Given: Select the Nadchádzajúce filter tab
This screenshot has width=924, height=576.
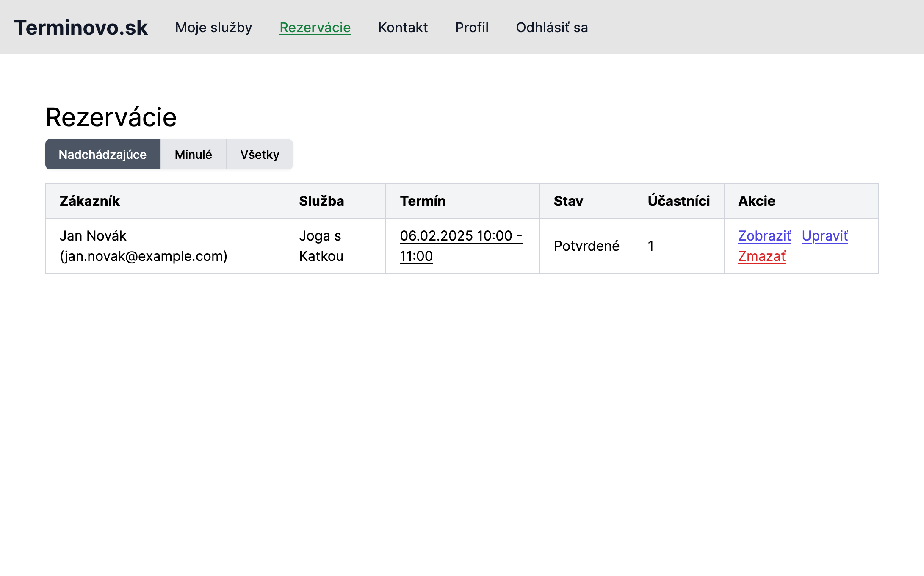Looking at the screenshot, I should point(102,155).
